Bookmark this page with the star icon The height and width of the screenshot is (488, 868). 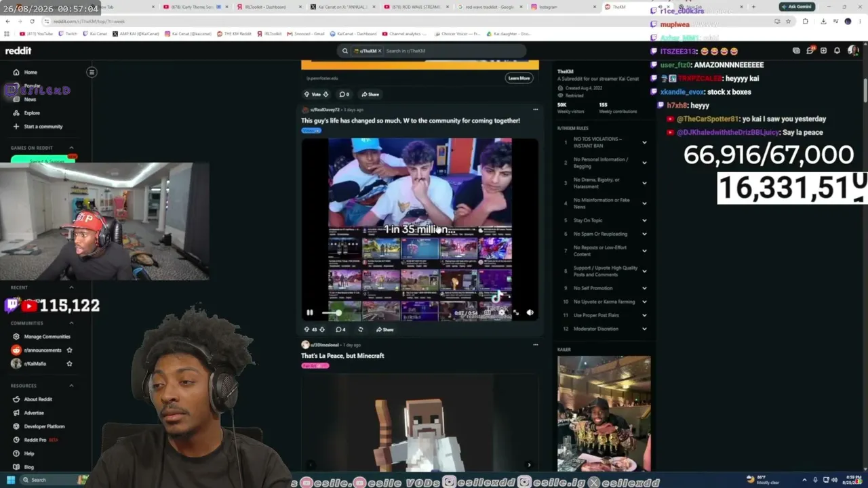[788, 21]
